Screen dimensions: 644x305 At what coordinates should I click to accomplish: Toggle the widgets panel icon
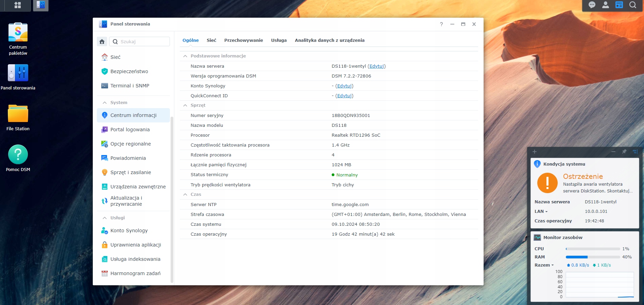[619, 5]
